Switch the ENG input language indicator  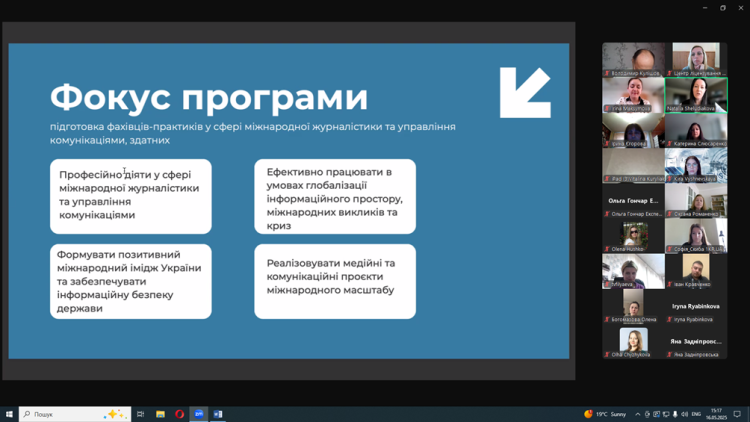(x=696, y=414)
